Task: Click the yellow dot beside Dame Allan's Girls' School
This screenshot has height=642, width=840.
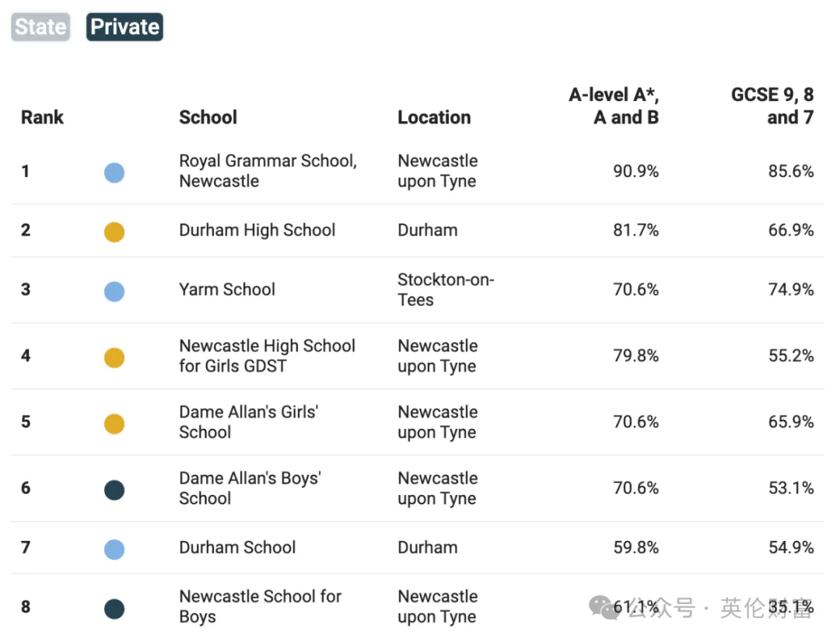Action: pyautogui.click(x=114, y=424)
